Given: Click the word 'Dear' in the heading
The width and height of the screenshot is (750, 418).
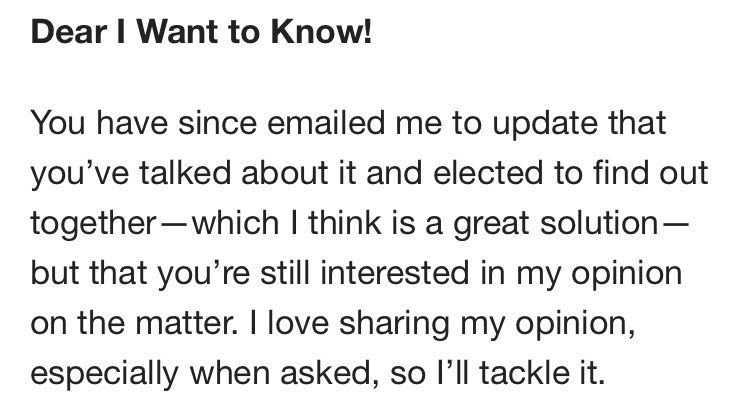Looking at the screenshot, I should (68, 32).
